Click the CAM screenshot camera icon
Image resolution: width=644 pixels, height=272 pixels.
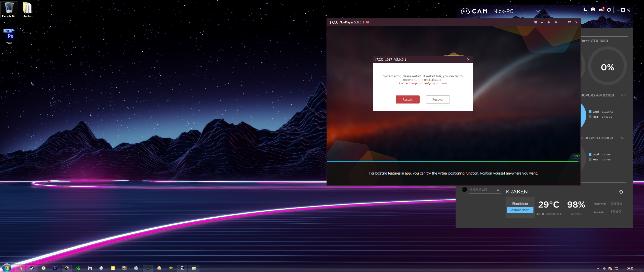tap(593, 10)
